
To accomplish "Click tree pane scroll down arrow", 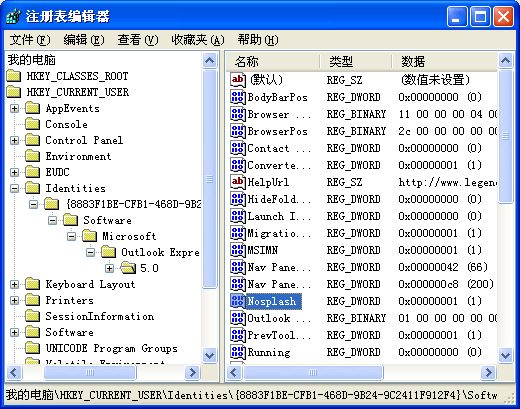I will 210,355.
